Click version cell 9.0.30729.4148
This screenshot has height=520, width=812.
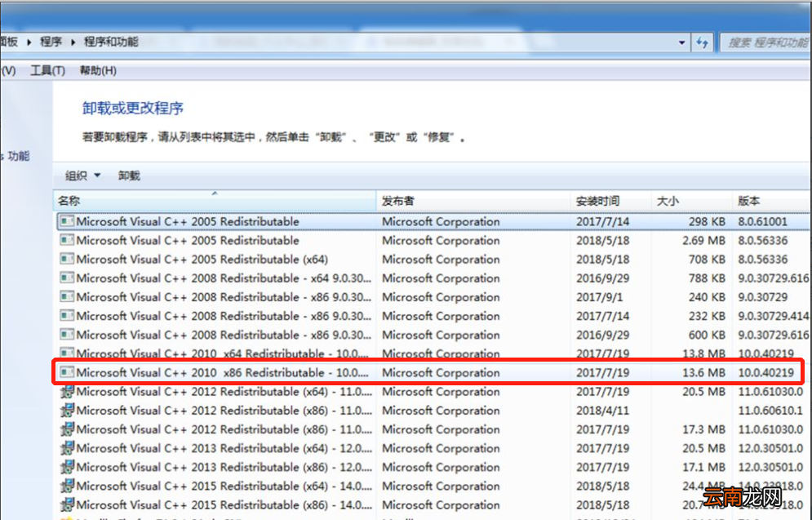(773, 316)
